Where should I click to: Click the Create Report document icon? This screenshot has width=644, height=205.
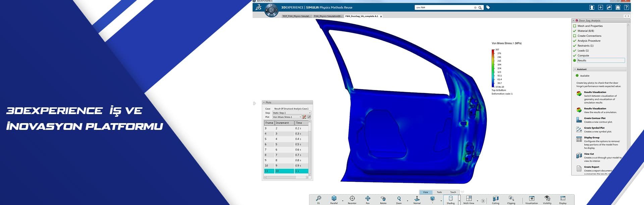(x=579, y=169)
